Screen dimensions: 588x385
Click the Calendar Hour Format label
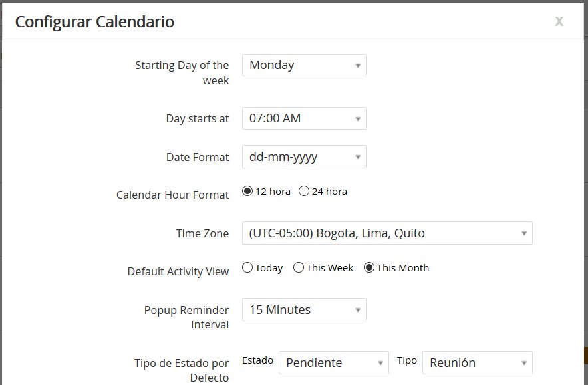pyautogui.click(x=172, y=195)
